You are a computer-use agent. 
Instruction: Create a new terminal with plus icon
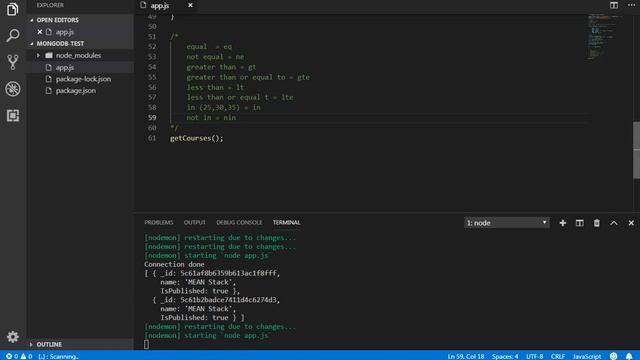562,223
